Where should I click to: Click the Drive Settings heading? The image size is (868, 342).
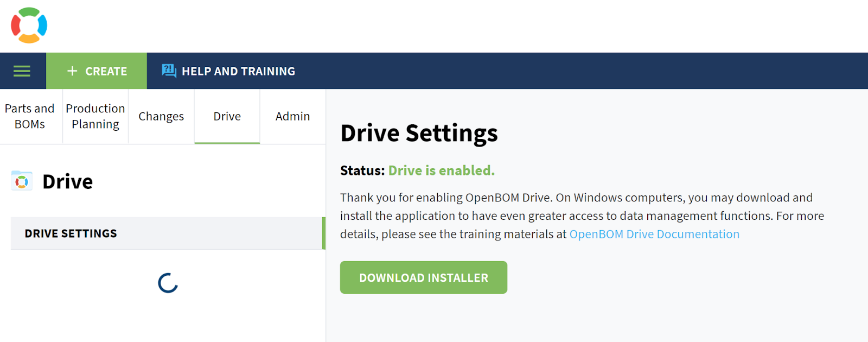(419, 134)
